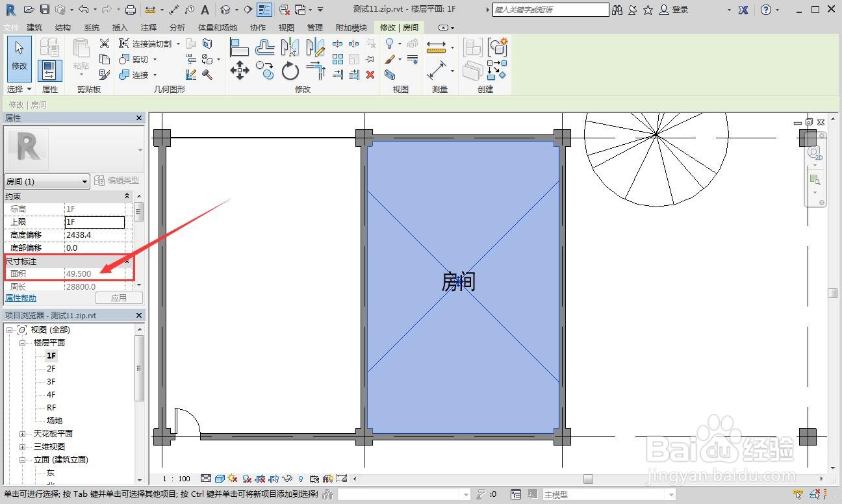Select Mirror - Draw Axis tool
Image resolution: width=842 pixels, height=504 pixels.
point(315,47)
